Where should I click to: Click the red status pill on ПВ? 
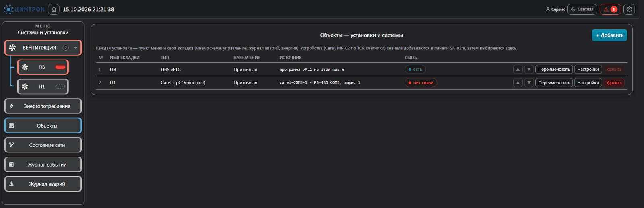point(60,67)
